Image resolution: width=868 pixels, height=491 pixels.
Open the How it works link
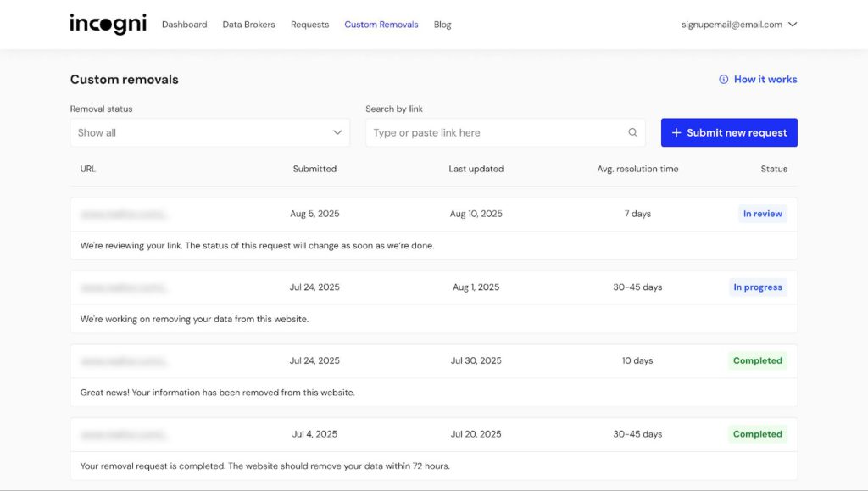click(x=765, y=80)
